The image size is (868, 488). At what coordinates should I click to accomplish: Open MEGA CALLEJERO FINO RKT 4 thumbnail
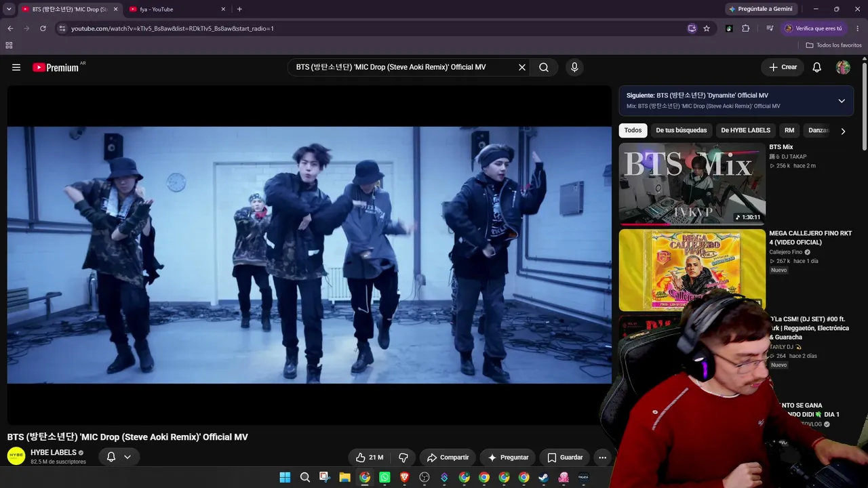pyautogui.click(x=692, y=270)
